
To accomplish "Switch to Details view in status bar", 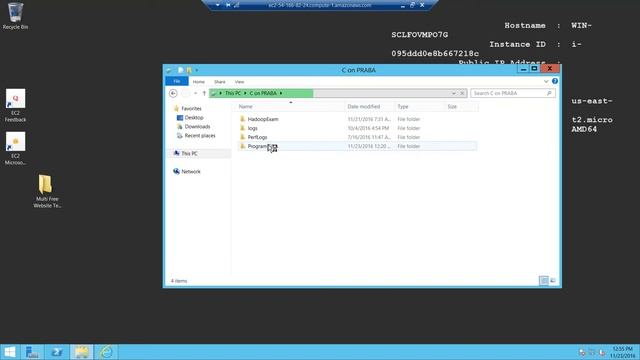I will click(x=544, y=280).
